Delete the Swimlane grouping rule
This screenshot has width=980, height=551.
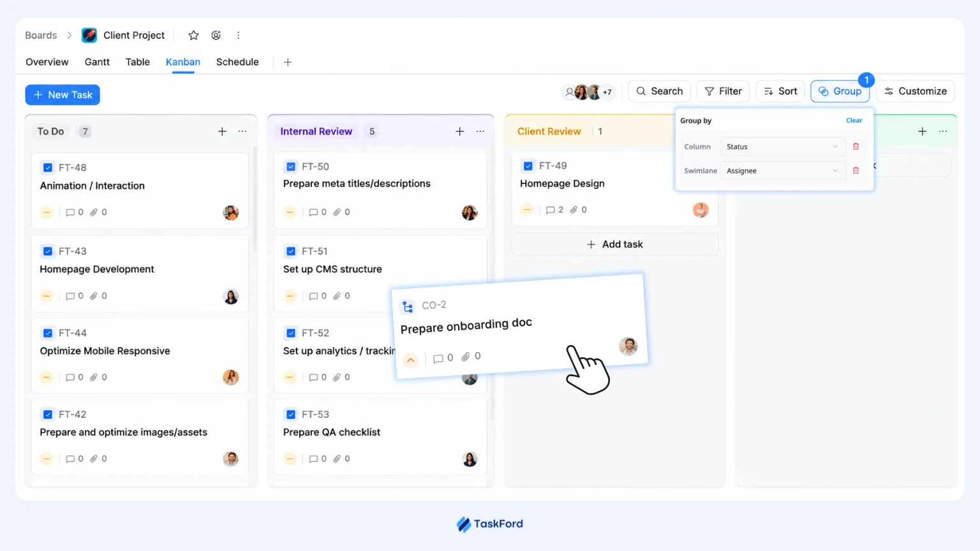click(856, 170)
